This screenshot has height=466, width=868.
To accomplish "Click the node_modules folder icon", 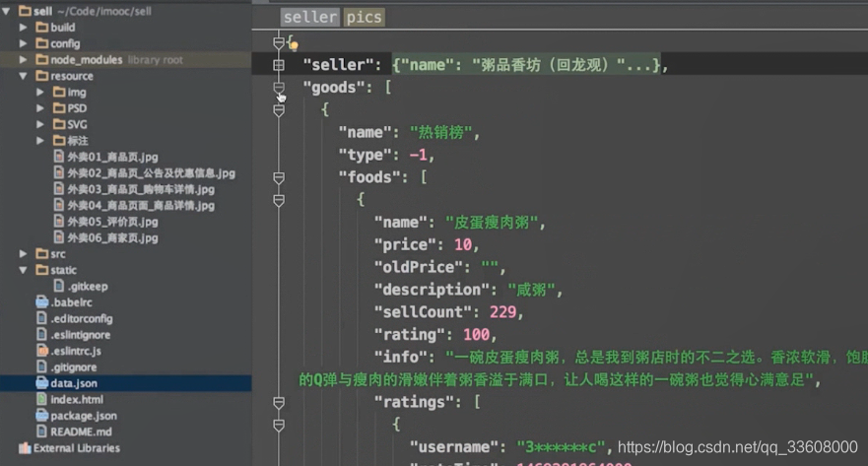I will pyautogui.click(x=42, y=59).
